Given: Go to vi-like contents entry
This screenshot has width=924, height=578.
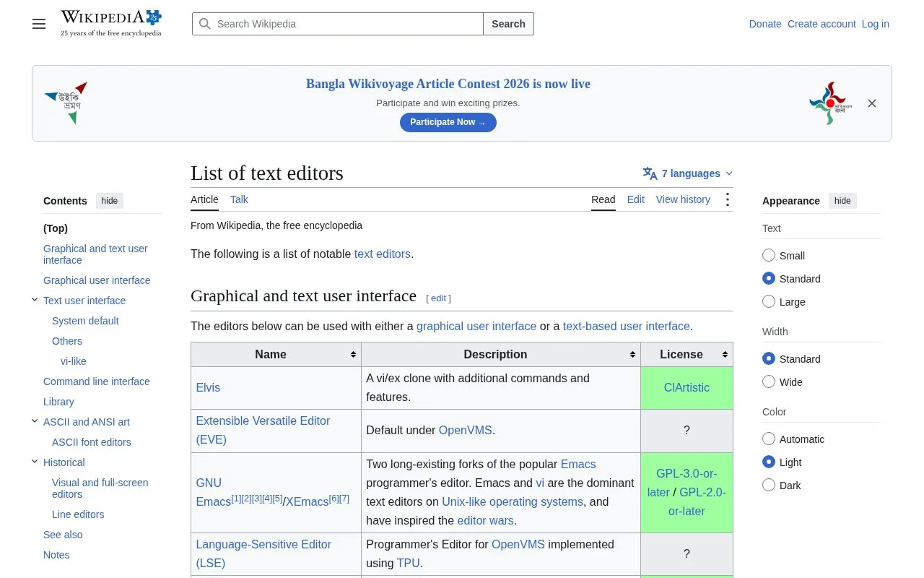Looking at the screenshot, I should tap(74, 361).
